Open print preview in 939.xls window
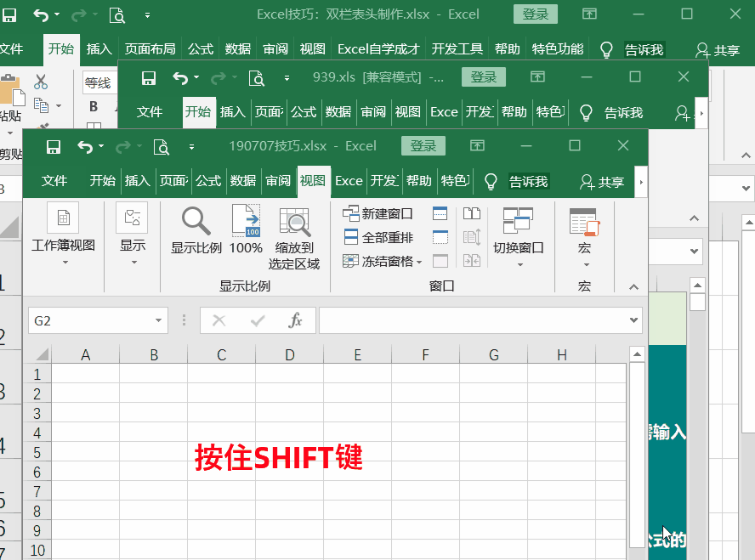The width and height of the screenshot is (755, 560). 256,78
